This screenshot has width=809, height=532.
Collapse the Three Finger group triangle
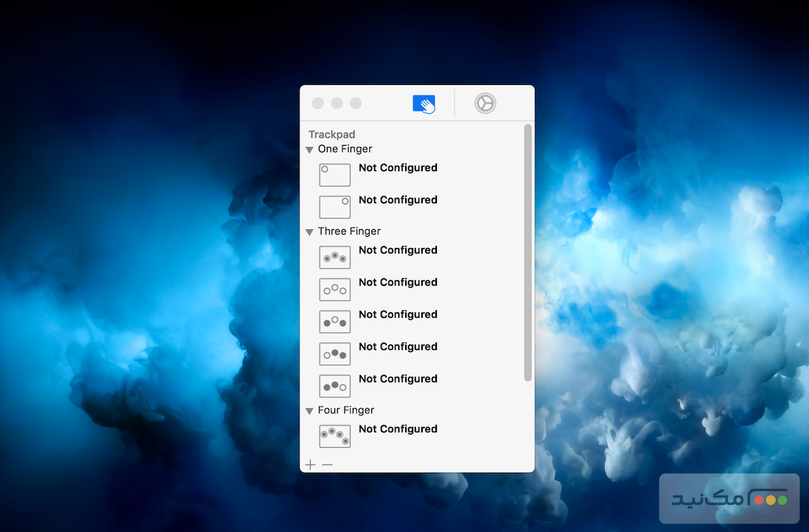point(309,232)
